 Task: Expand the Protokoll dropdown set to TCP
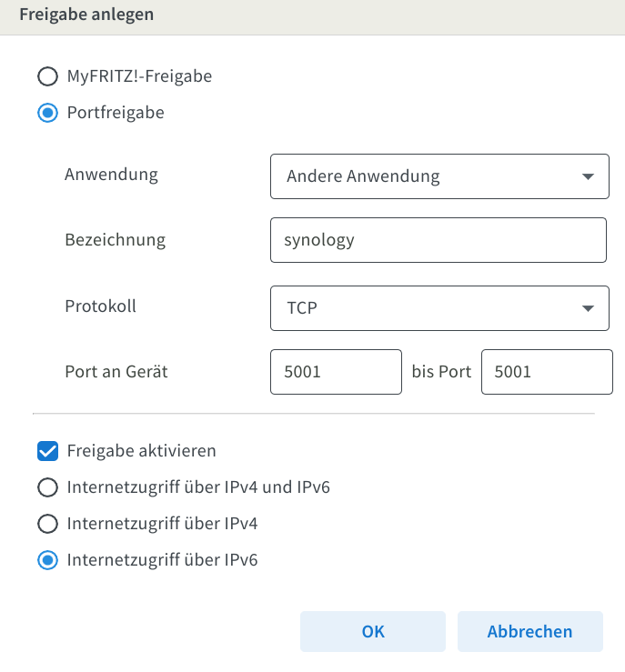[x=439, y=308]
